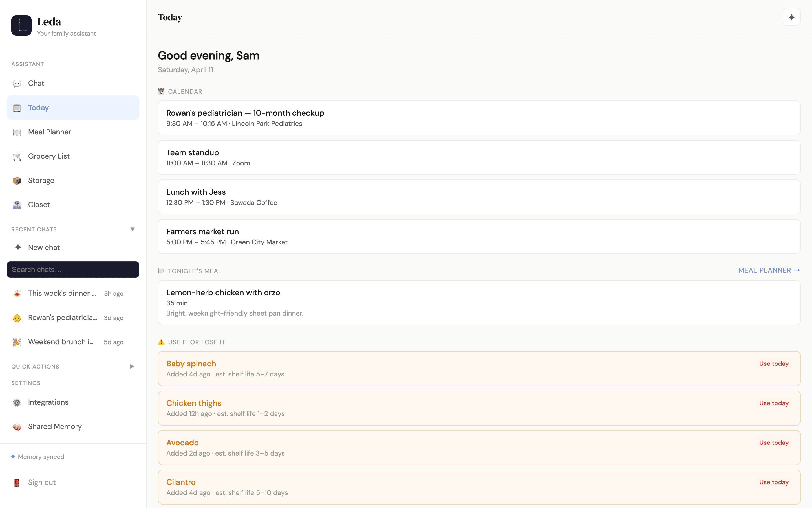The height and width of the screenshot is (508, 812).
Task: Click the Memory synced status
Action: point(38,457)
